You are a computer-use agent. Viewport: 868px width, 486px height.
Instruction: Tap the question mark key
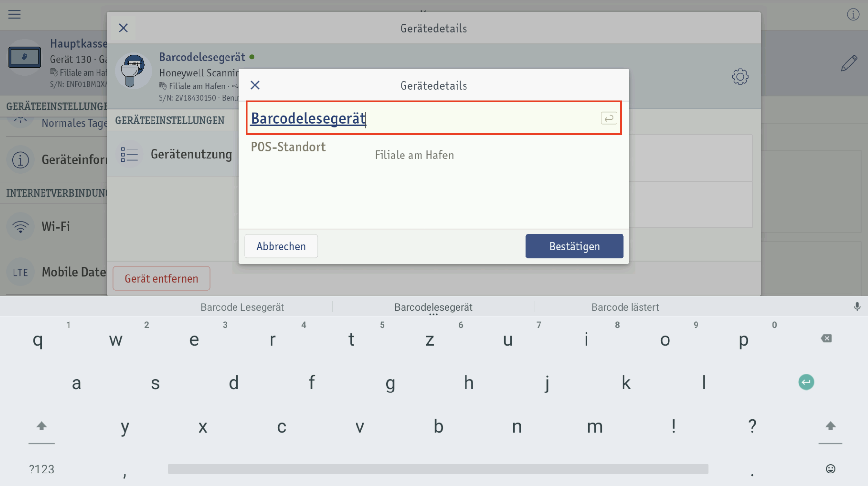(752, 427)
